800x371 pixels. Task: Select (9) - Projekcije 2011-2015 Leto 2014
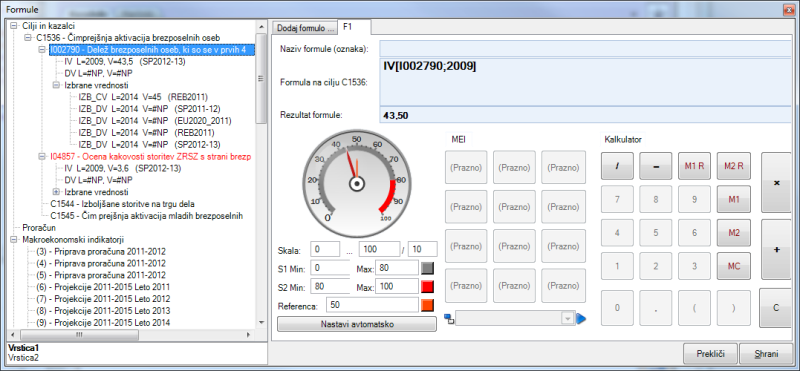click(103, 323)
